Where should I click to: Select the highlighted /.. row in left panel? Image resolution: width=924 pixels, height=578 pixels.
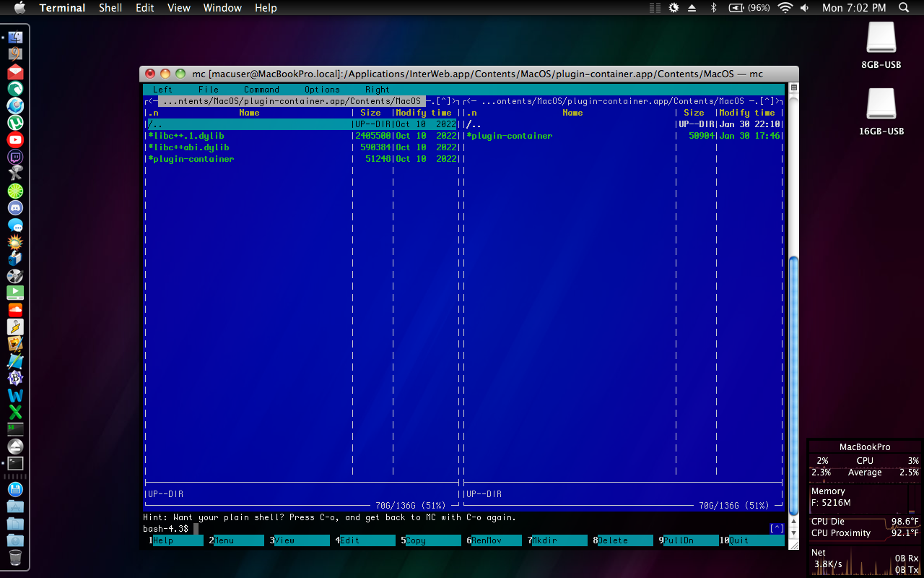302,124
